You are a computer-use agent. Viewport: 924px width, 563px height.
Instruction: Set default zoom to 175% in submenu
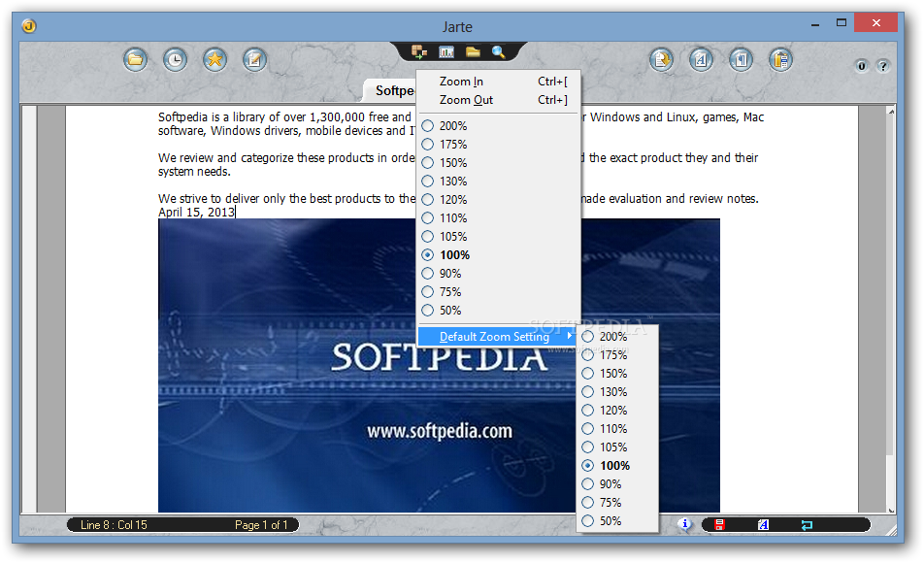tap(617, 355)
